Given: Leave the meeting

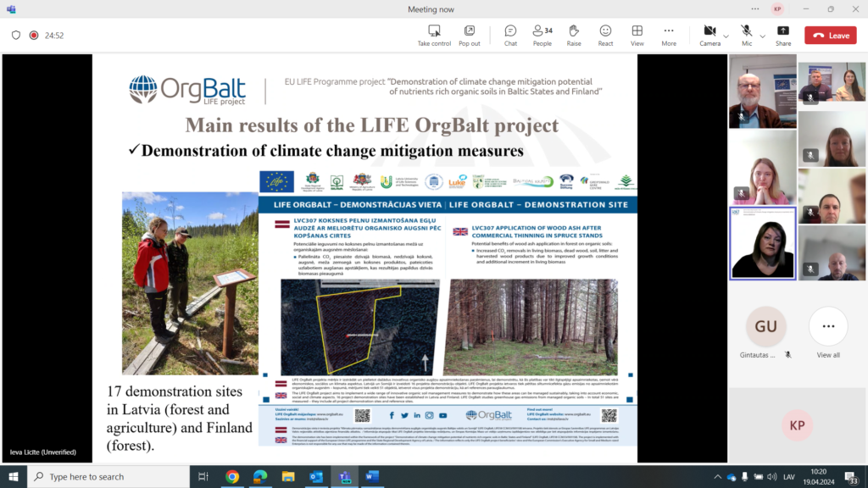Looking at the screenshot, I should (831, 36).
